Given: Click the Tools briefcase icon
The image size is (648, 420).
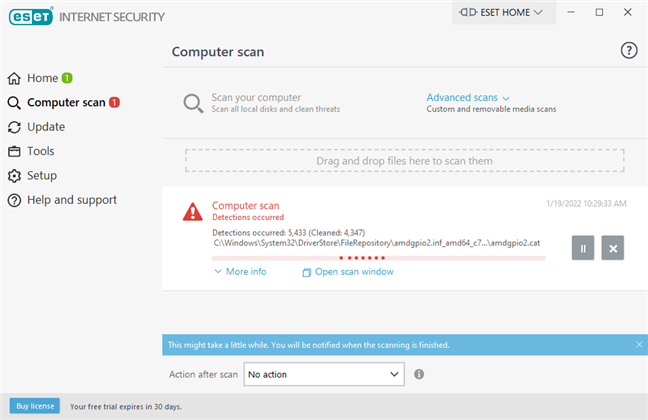Looking at the screenshot, I should coord(14,151).
